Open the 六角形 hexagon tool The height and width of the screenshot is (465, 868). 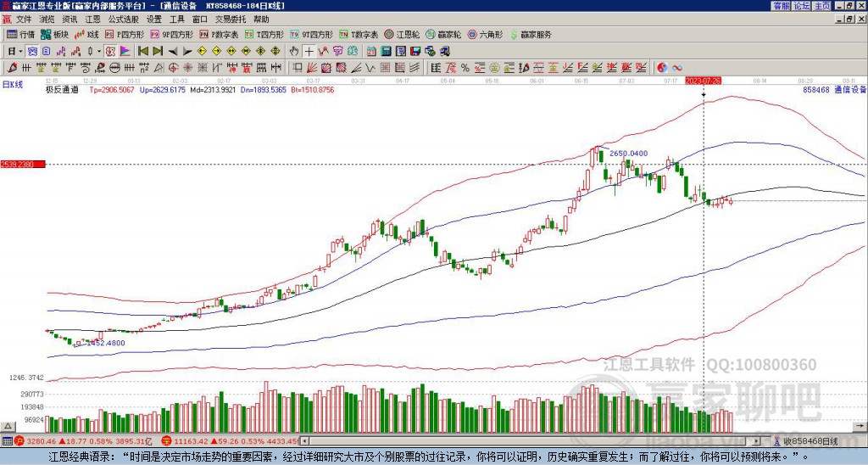click(x=486, y=34)
